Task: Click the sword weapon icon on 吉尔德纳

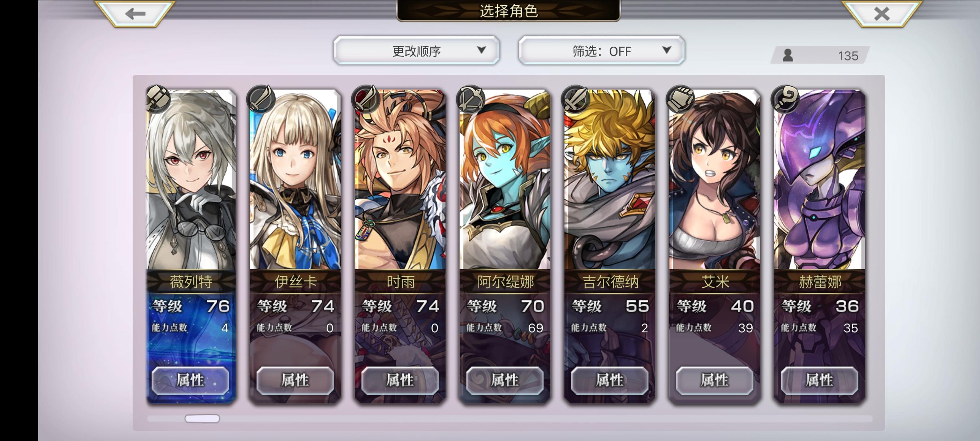Action: (x=576, y=99)
